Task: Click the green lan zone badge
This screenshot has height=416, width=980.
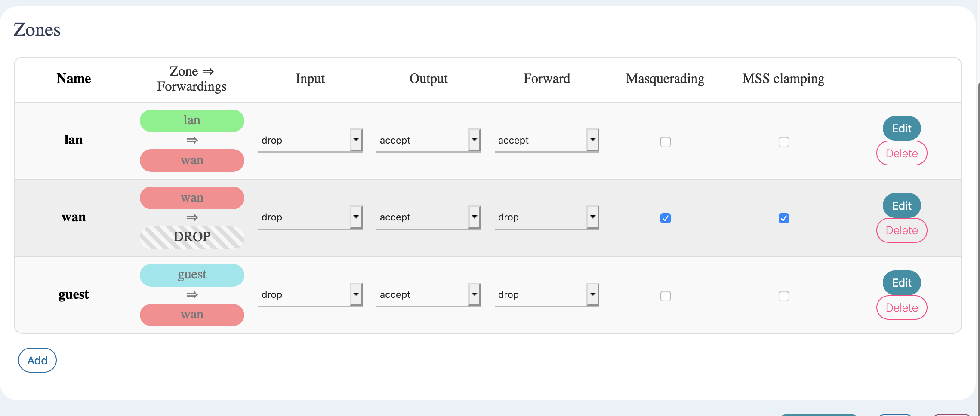Action: point(191,120)
